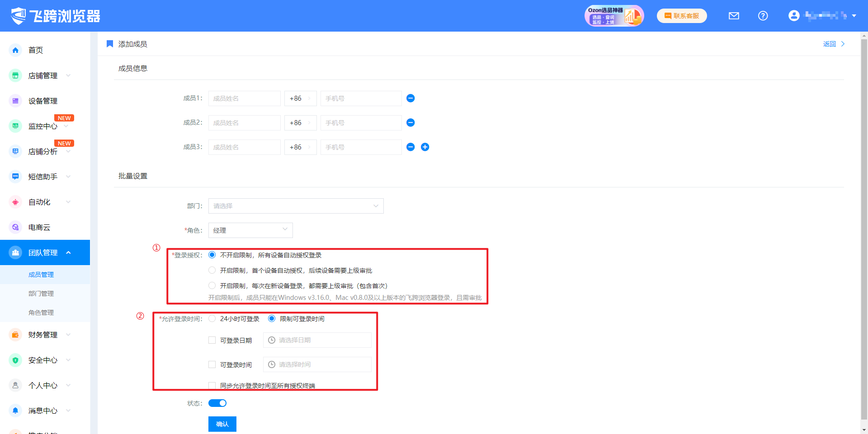The image size is (868, 434).
Task: Click the 确认 button
Action: [222, 424]
